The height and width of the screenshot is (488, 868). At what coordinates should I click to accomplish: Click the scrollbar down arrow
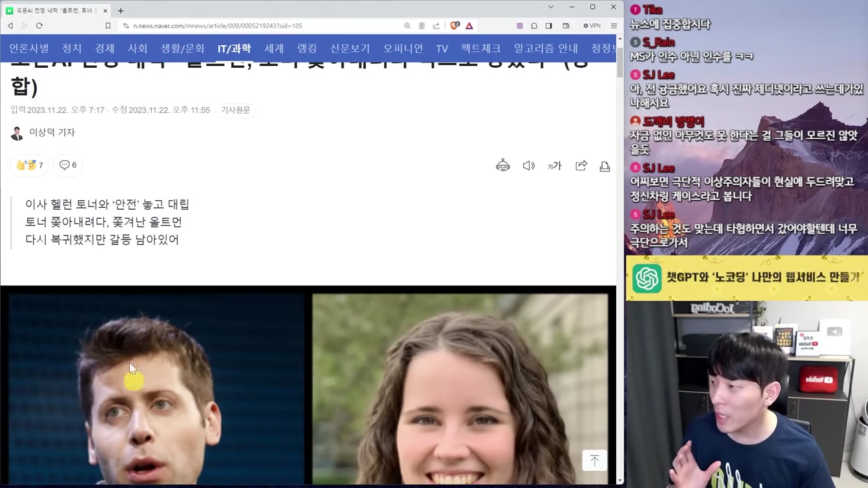620,481
